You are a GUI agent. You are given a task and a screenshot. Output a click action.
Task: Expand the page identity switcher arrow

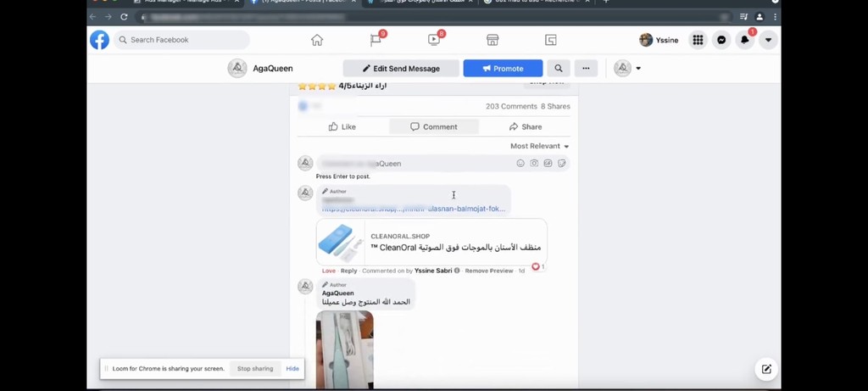point(638,69)
